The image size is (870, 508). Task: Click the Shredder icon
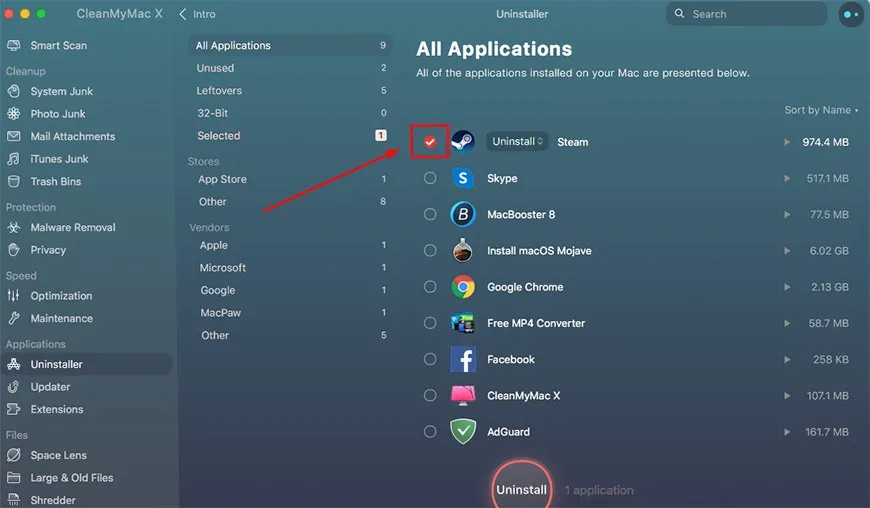(14, 500)
